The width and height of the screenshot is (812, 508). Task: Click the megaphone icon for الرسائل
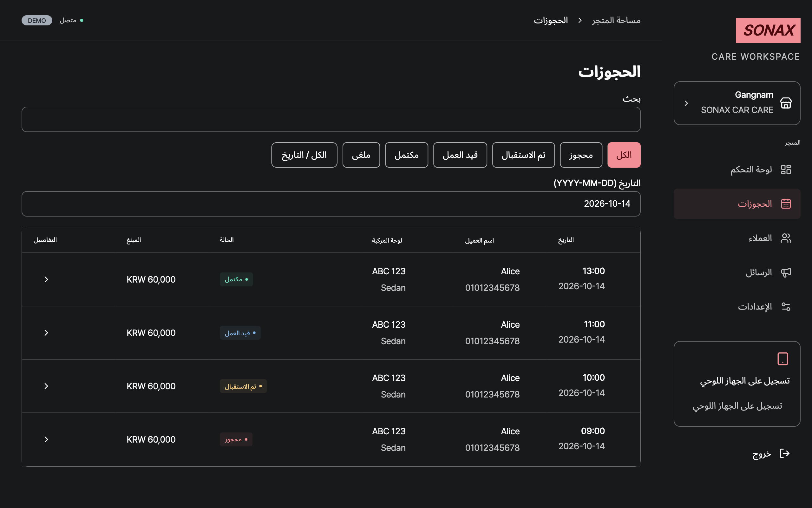click(786, 272)
